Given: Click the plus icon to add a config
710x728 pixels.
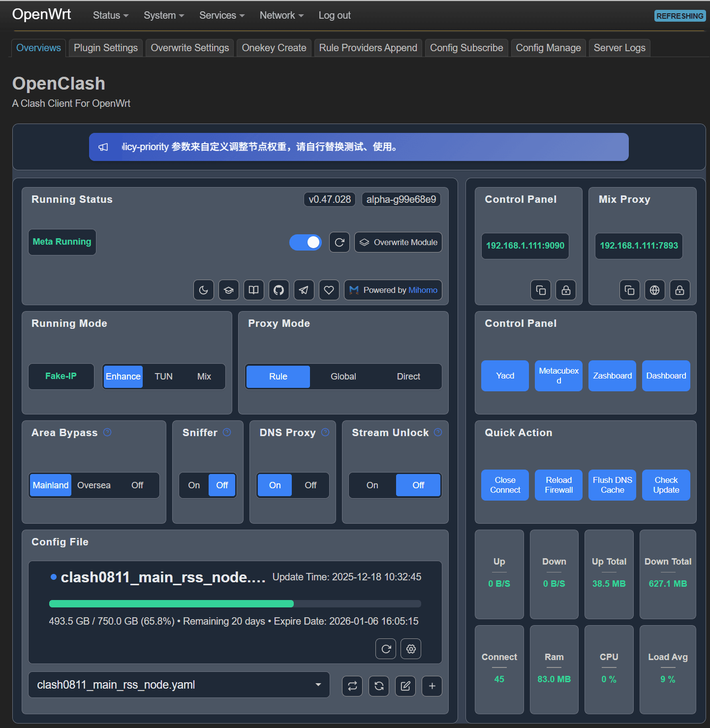Looking at the screenshot, I should [x=432, y=686].
